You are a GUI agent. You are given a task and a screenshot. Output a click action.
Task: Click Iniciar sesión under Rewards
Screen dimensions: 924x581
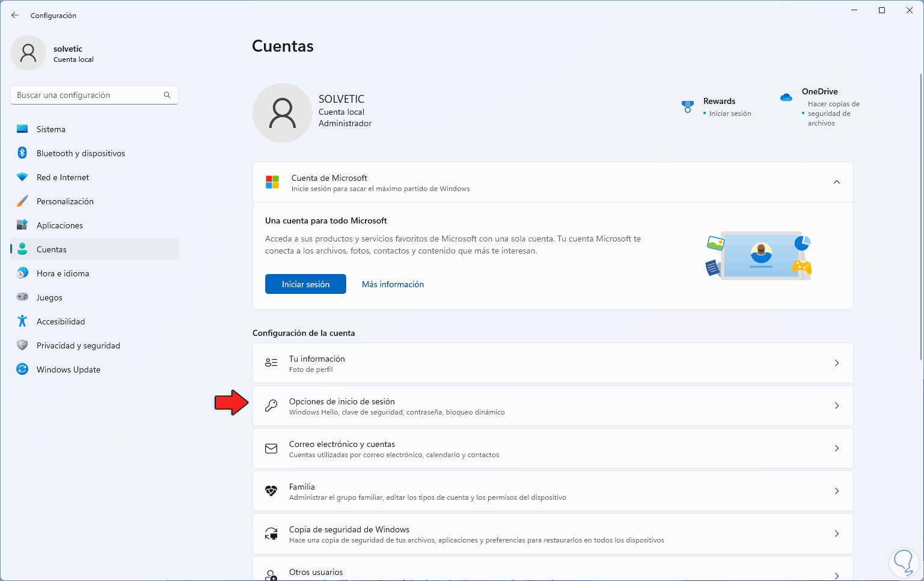coord(730,114)
